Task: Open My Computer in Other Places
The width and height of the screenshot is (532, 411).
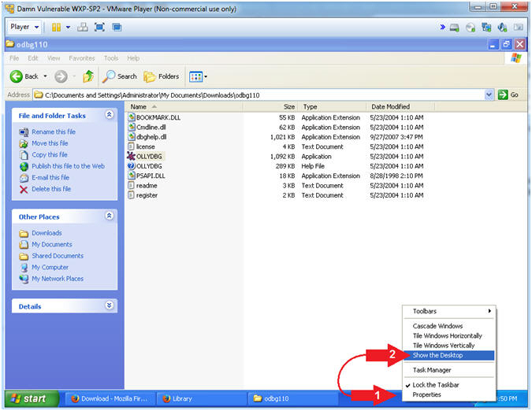Action: click(50, 268)
